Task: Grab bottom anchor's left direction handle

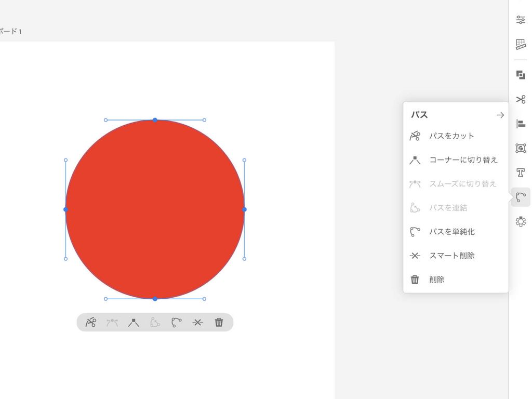Action: (105, 299)
